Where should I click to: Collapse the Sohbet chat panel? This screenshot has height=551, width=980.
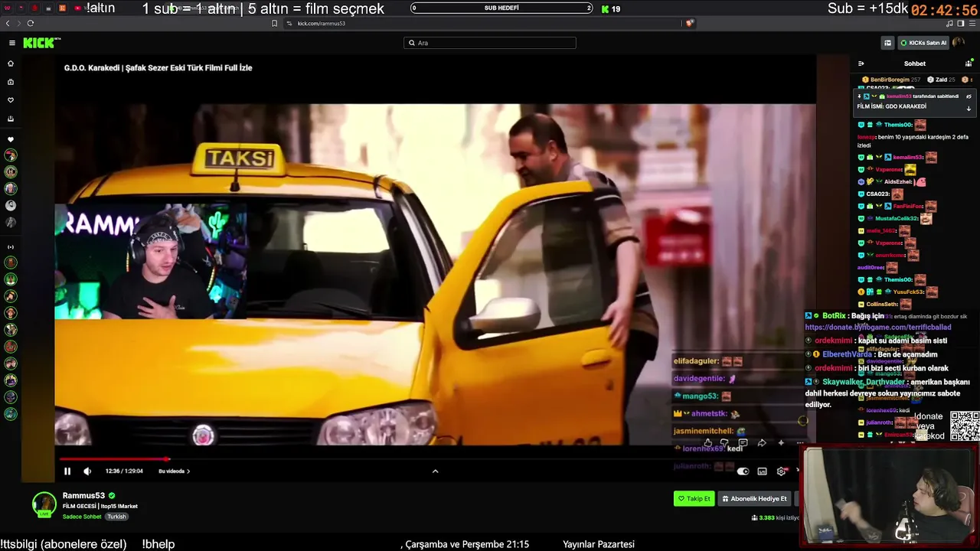[861, 64]
